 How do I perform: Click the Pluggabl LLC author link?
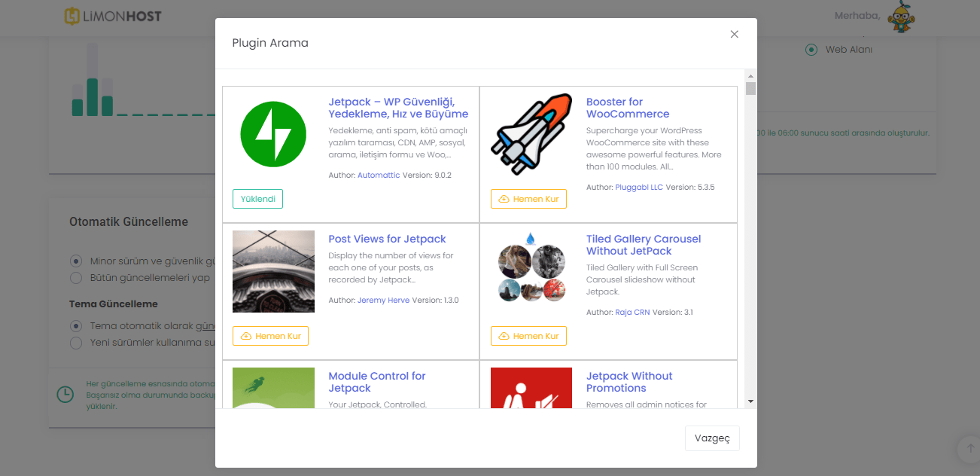pos(639,187)
